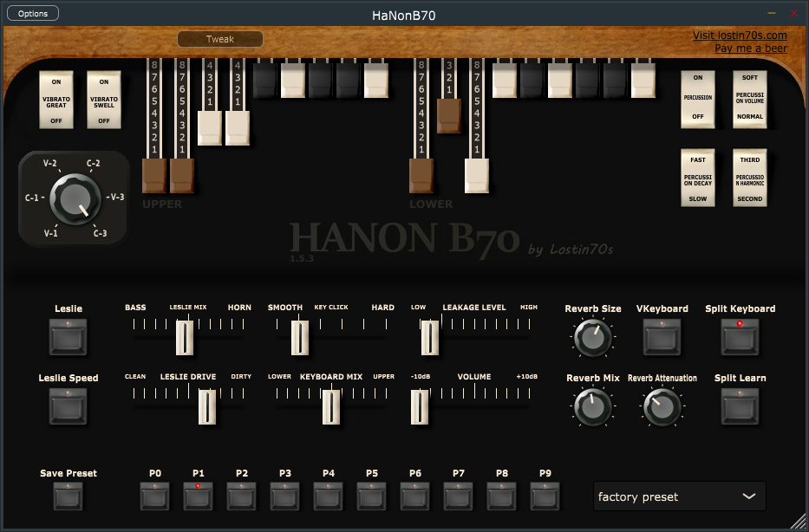The width and height of the screenshot is (809, 532).
Task: Toggle the Vibrato Swell rocker switch
Action: point(104,100)
